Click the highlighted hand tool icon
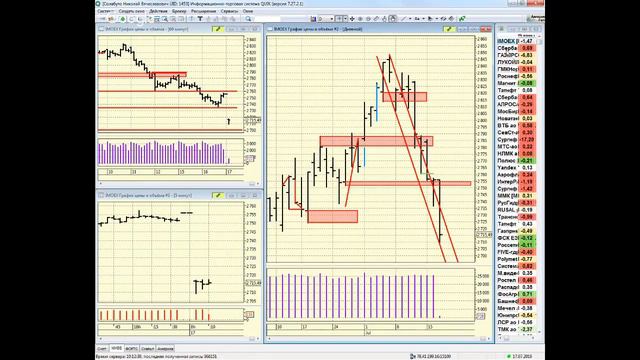640x360 pixels. coord(393,19)
